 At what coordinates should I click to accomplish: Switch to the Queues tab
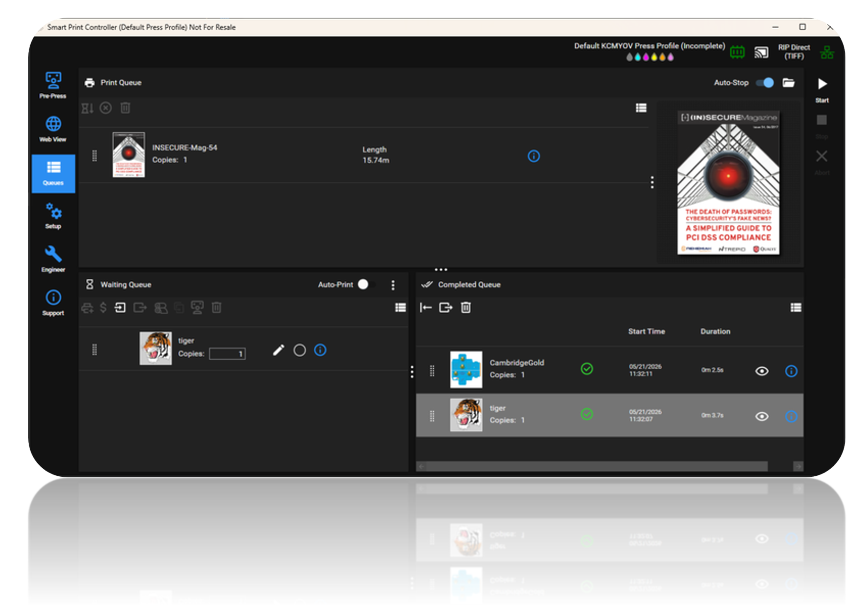click(x=53, y=174)
